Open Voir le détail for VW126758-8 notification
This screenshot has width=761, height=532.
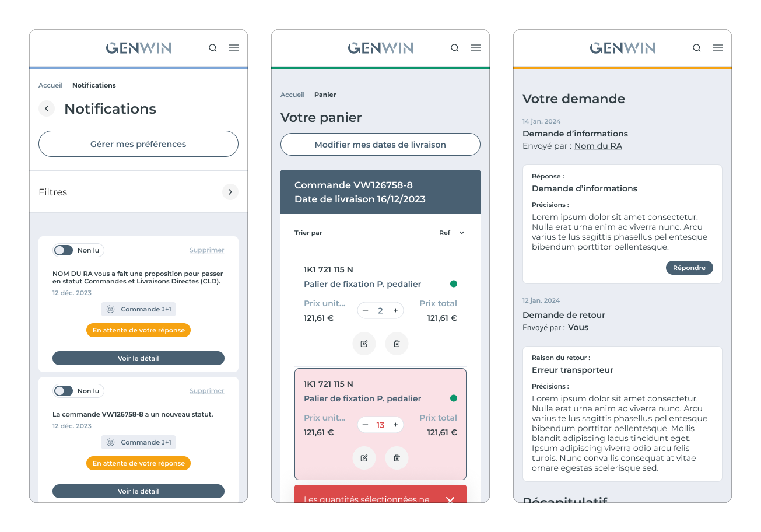coord(138,491)
